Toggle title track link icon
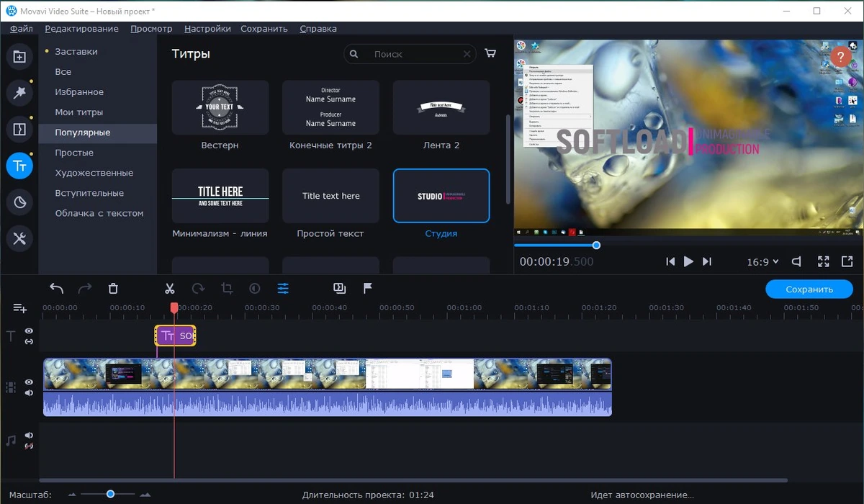Viewport: 864px width, 504px height. (x=29, y=341)
